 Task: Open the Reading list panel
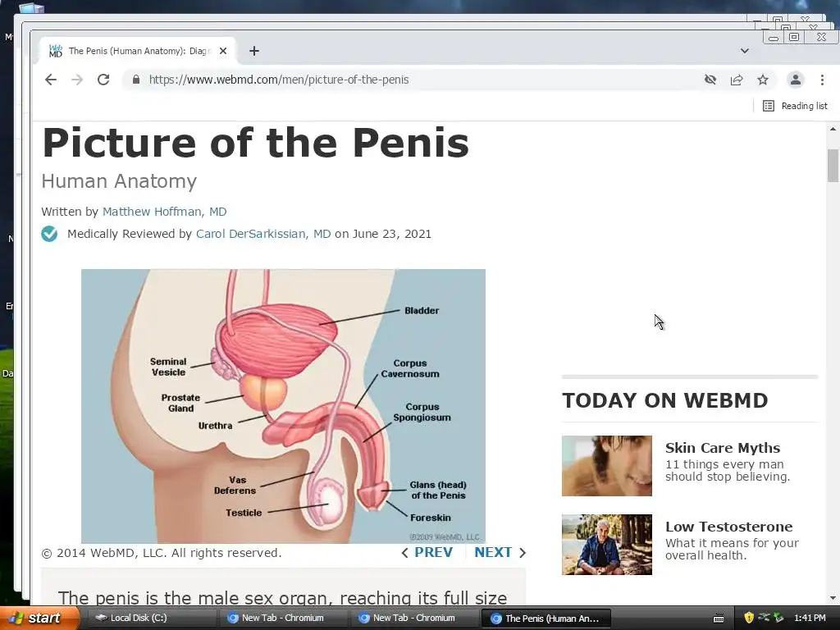tap(795, 106)
